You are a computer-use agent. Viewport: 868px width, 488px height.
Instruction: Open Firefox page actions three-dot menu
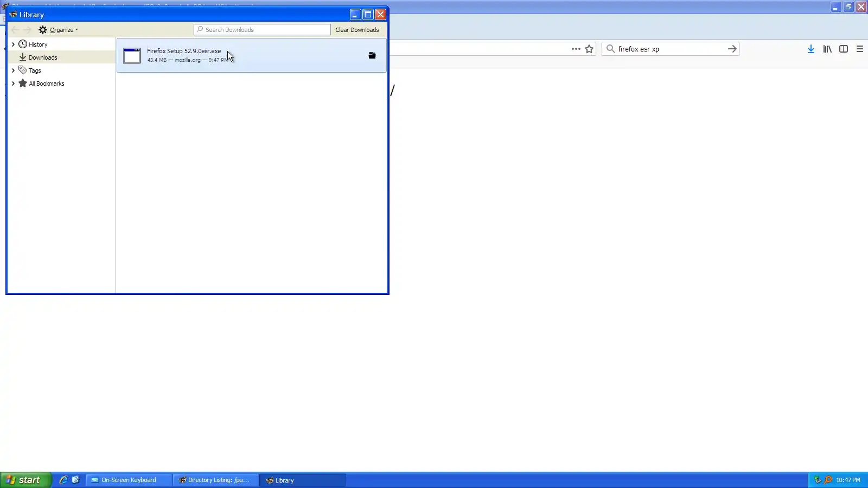pyautogui.click(x=576, y=49)
